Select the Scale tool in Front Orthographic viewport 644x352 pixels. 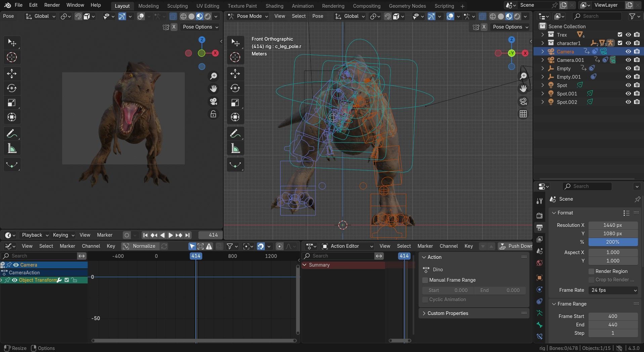coord(235,103)
